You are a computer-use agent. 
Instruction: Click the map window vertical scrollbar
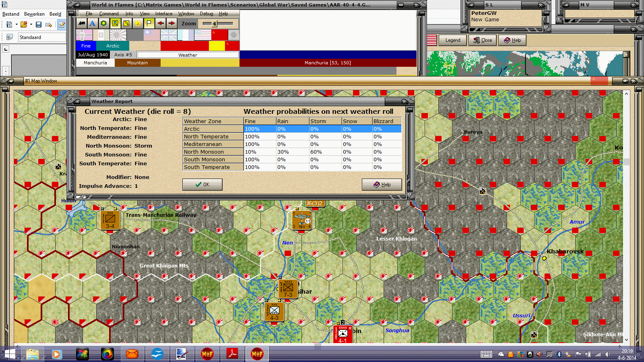(626, 216)
